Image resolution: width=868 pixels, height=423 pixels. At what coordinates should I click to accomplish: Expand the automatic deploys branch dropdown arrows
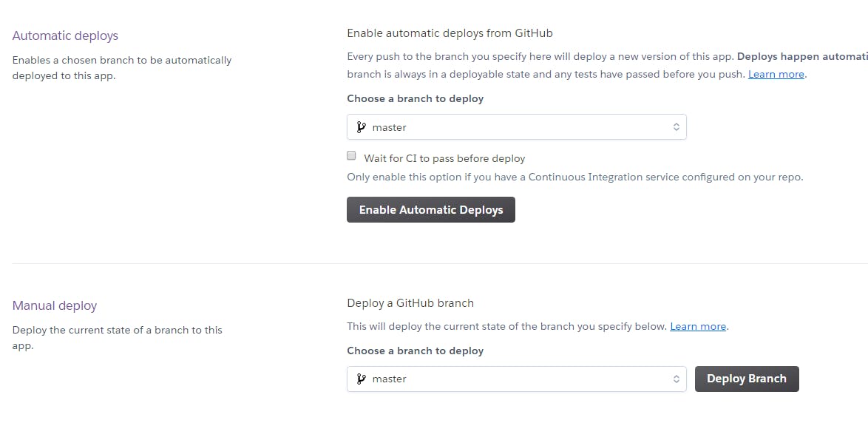click(x=676, y=127)
